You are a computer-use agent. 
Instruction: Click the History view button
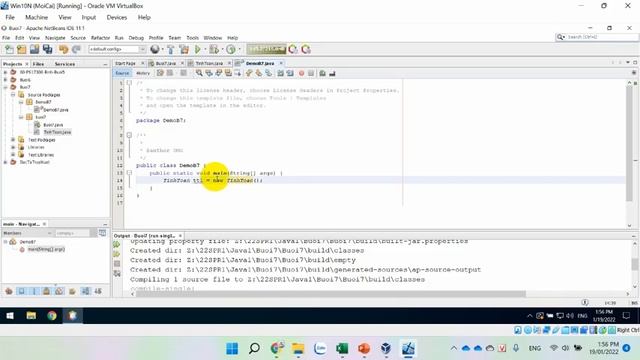143,73
